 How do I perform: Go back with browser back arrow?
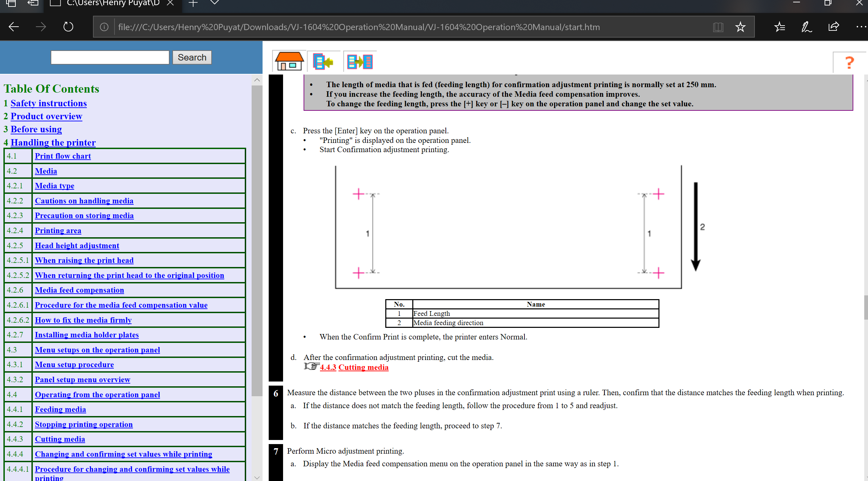click(14, 27)
